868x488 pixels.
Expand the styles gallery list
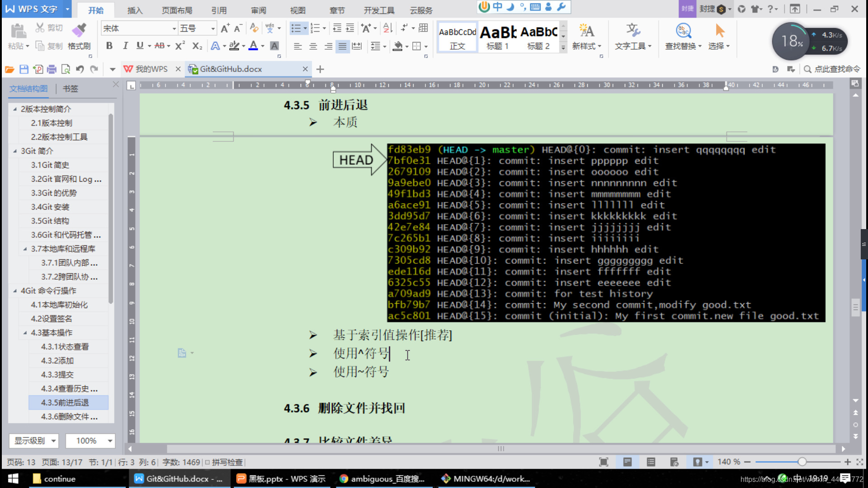pos(563,47)
